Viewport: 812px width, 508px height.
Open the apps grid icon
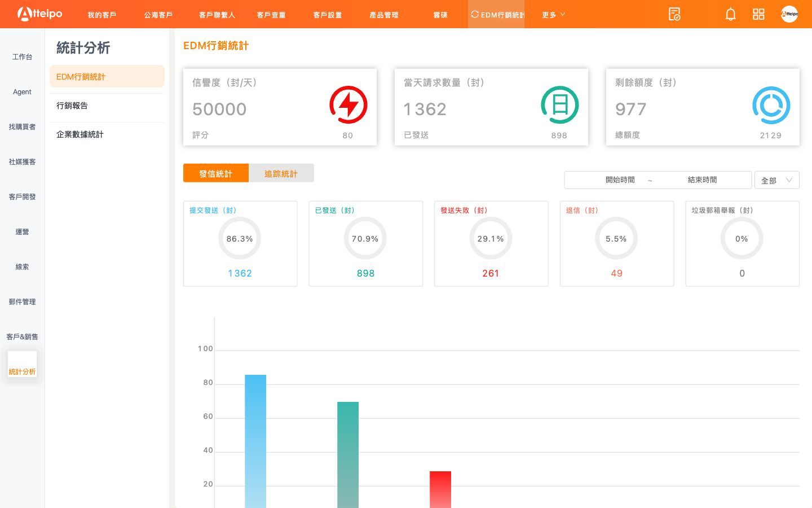coord(758,14)
